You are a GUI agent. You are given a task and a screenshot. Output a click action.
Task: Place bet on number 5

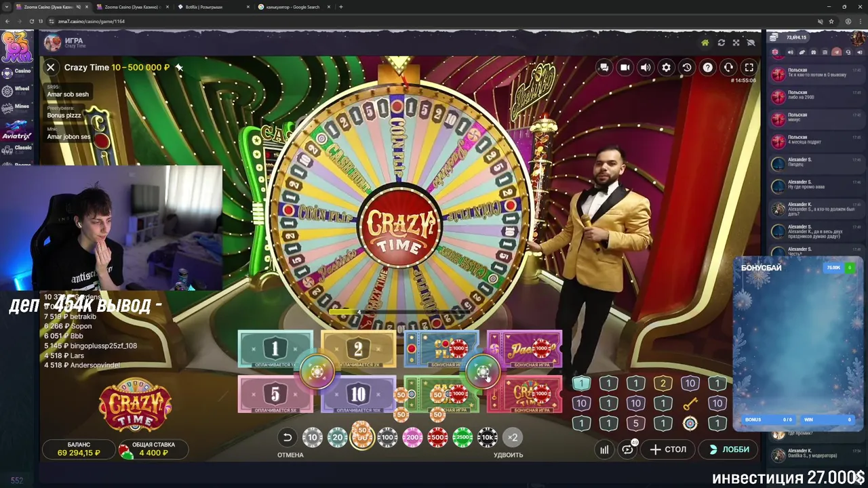coord(275,394)
